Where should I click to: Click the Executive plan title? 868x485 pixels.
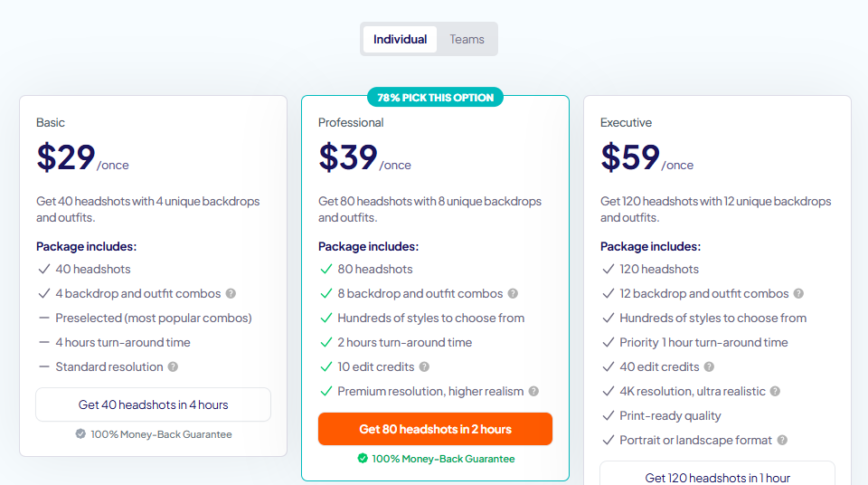tap(626, 122)
